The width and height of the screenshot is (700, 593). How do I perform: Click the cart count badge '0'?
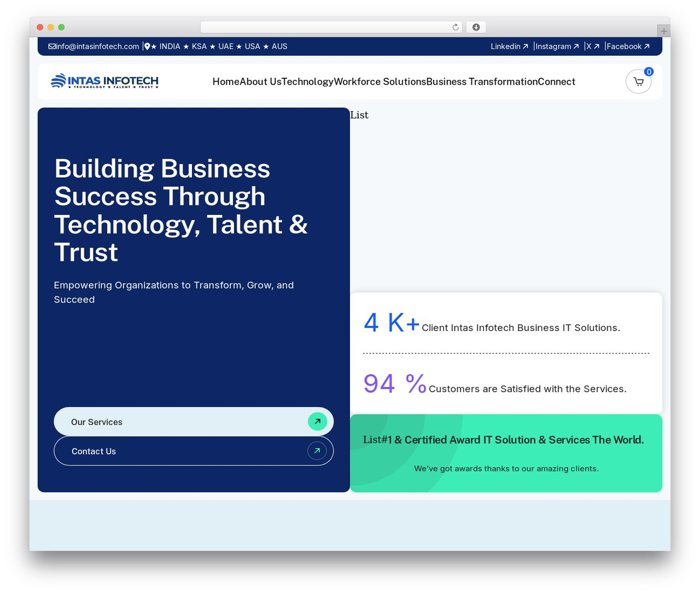point(649,72)
